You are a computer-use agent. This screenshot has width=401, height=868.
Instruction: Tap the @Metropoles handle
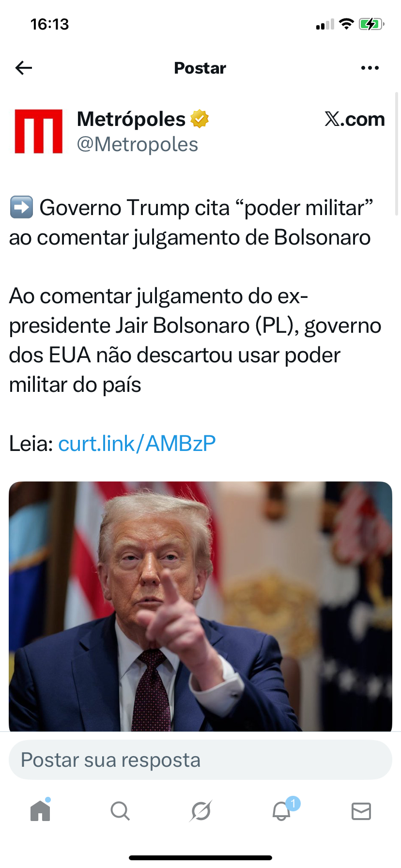tap(138, 144)
